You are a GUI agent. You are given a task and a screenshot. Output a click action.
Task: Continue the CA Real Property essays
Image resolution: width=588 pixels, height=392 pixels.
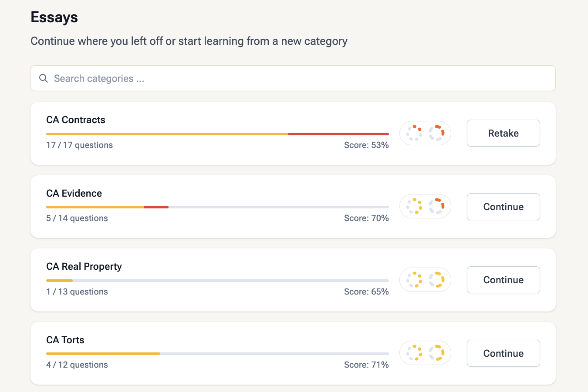503,280
